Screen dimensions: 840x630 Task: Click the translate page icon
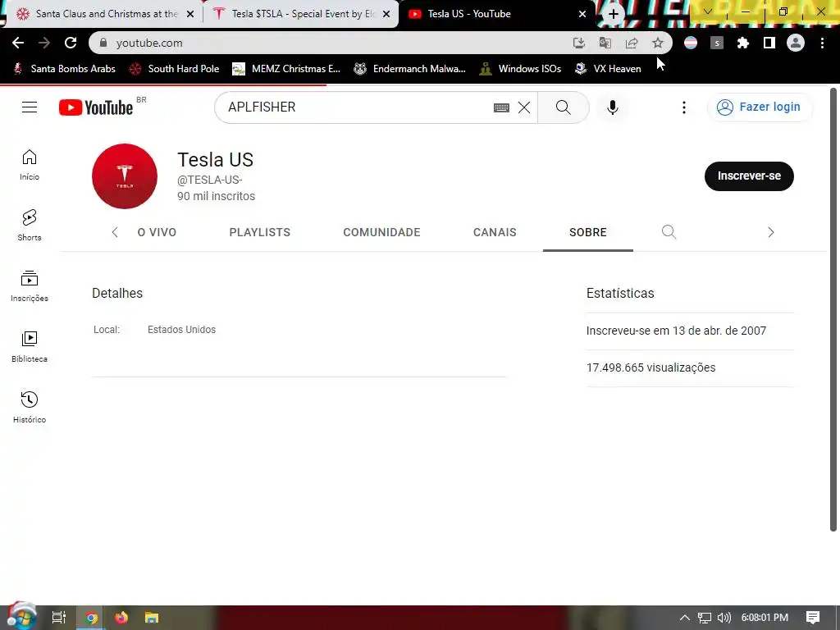[x=605, y=43]
